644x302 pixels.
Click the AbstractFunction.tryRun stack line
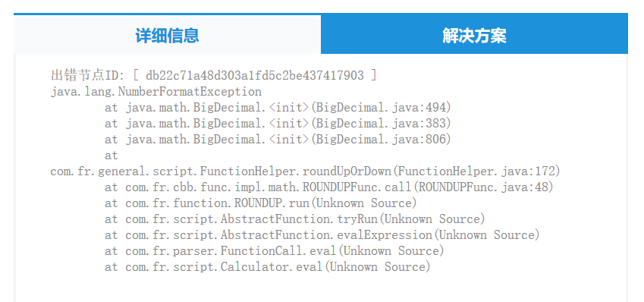[x=295, y=219]
